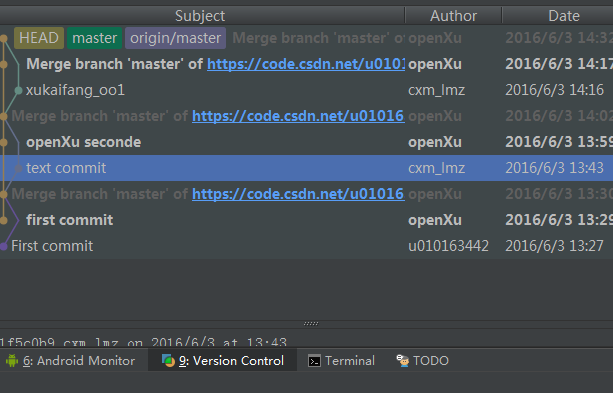The image size is (613, 393).
Task: Sort by the Subject column header
Action: (200, 16)
